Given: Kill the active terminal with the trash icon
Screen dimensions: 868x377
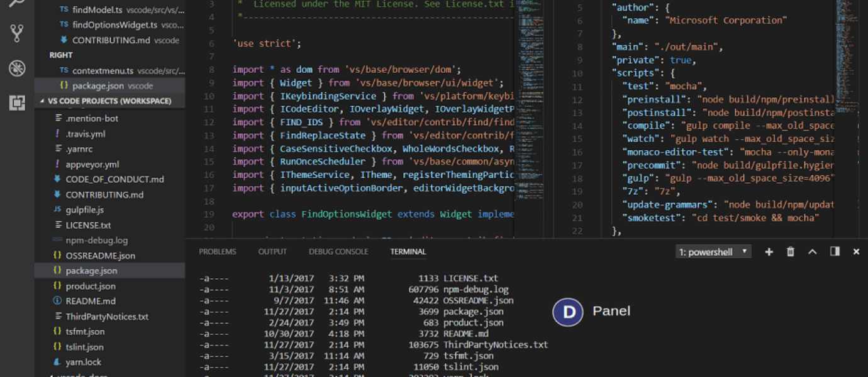Looking at the screenshot, I should point(791,251).
